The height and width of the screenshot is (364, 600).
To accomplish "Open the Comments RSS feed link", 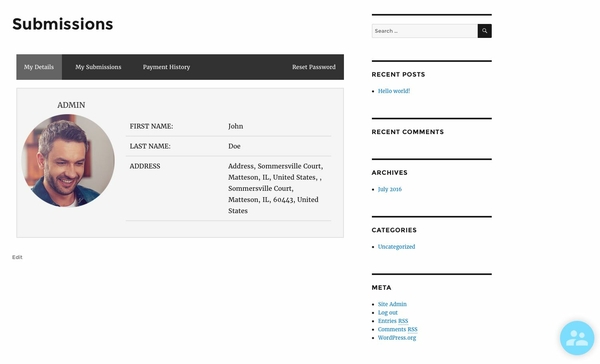I will pyautogui.click(x=398, y=330).
